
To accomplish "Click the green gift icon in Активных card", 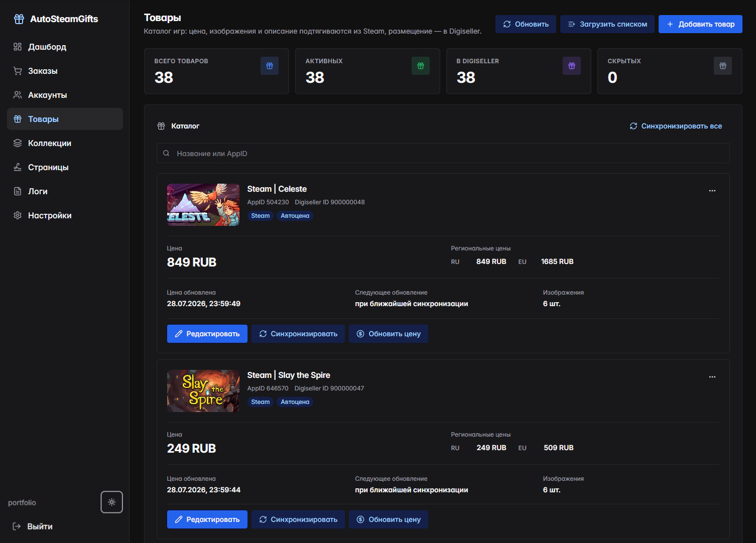I will point(421,66).
